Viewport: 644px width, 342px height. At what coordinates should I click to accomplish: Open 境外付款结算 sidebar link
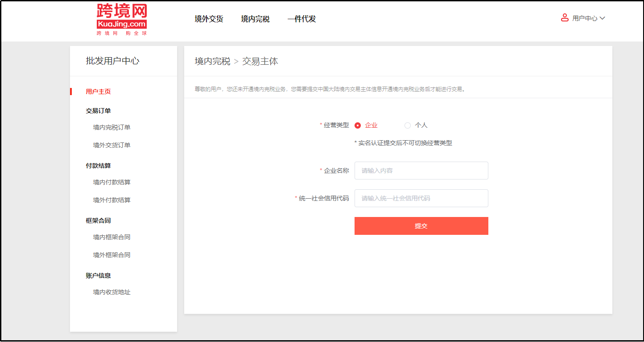111,200
